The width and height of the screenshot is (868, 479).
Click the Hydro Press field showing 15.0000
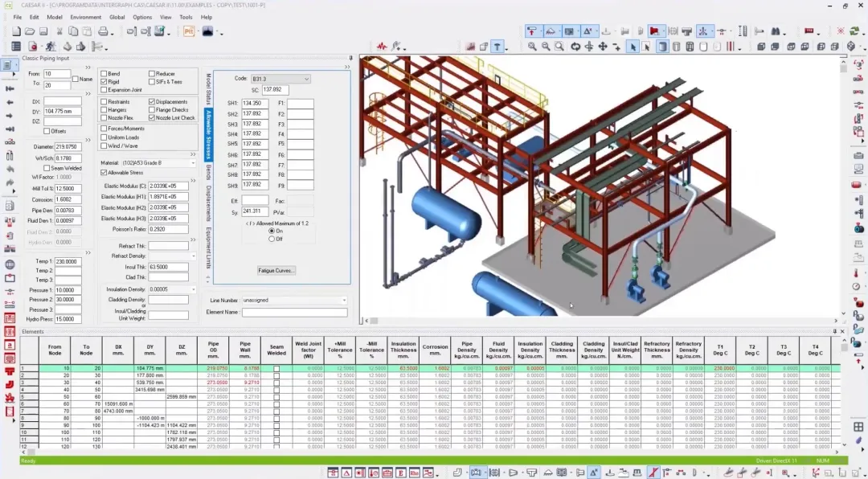tap(68, 319)
